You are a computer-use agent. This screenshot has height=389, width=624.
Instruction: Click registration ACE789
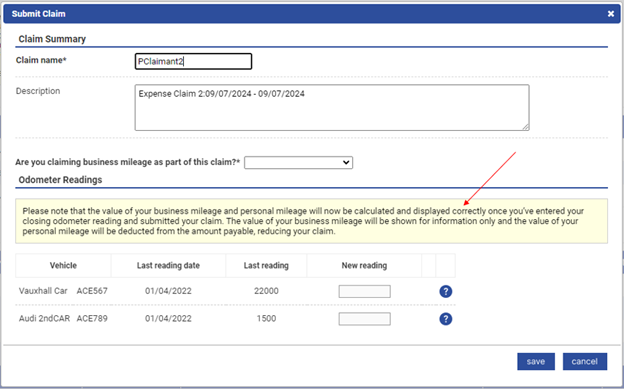(x=92, y=319)
